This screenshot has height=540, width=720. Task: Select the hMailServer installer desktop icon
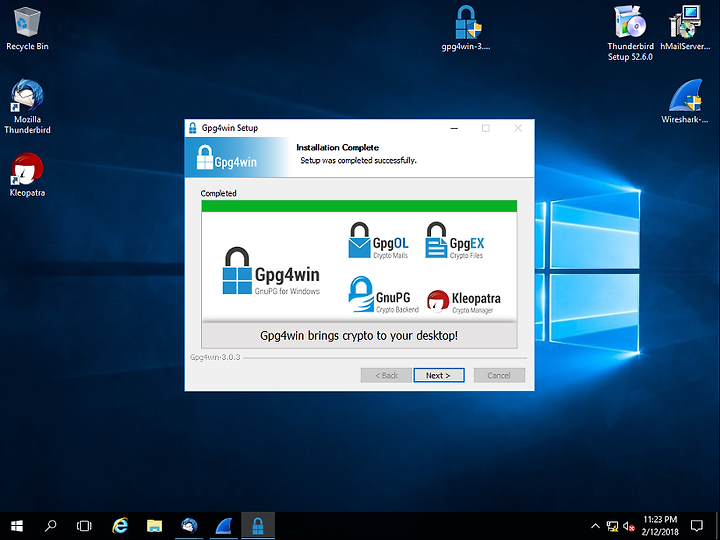coord(685,28)
